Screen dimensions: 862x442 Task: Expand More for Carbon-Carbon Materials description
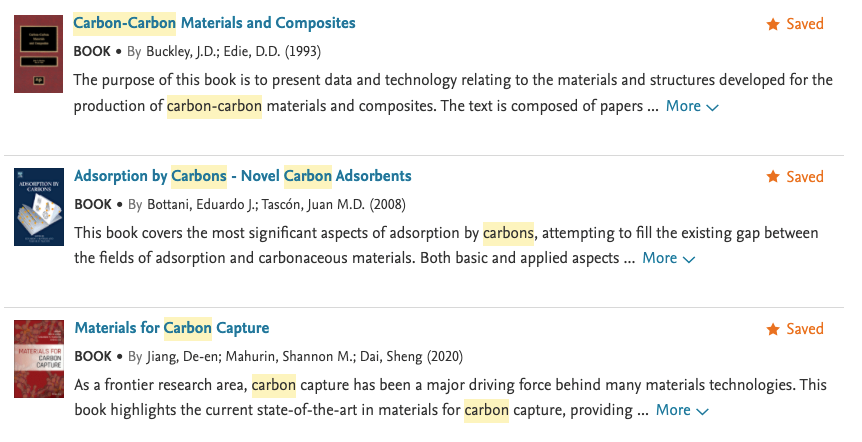[683, 106]
